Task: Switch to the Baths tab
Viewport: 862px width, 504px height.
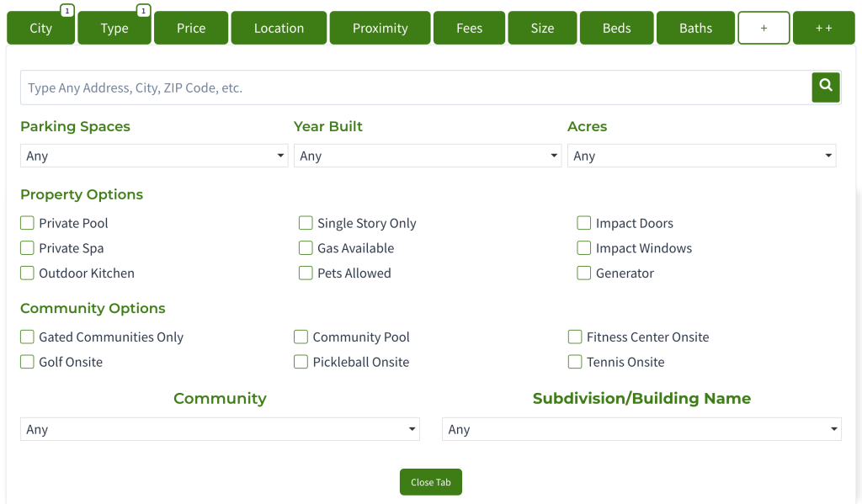Action: [695, 28]
